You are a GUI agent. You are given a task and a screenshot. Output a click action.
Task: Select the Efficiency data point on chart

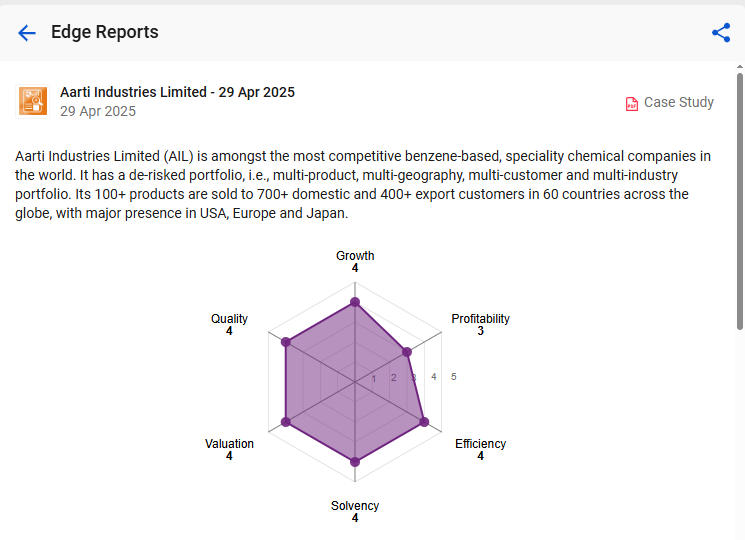coord(424,422)
